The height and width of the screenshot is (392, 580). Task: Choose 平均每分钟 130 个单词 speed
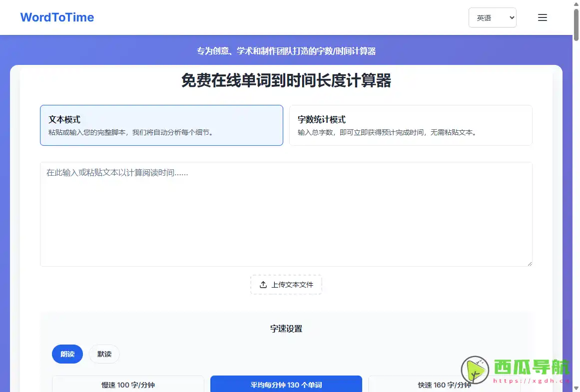(286, 384)
